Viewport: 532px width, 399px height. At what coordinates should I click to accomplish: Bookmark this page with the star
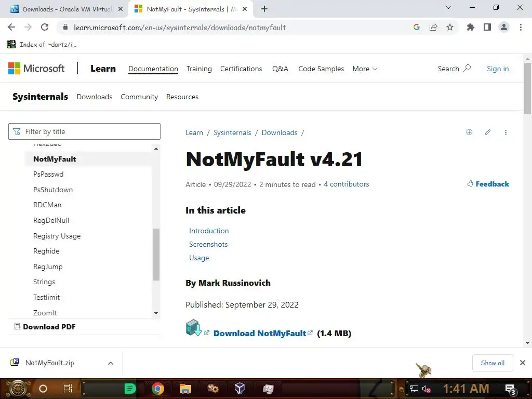450,27
